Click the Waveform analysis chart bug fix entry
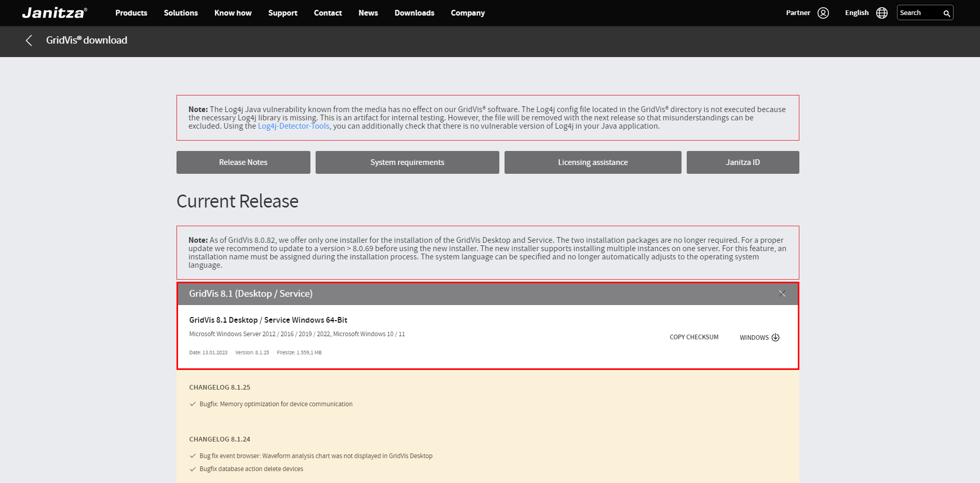The image size is (980, 483). (x=316, y=456)
